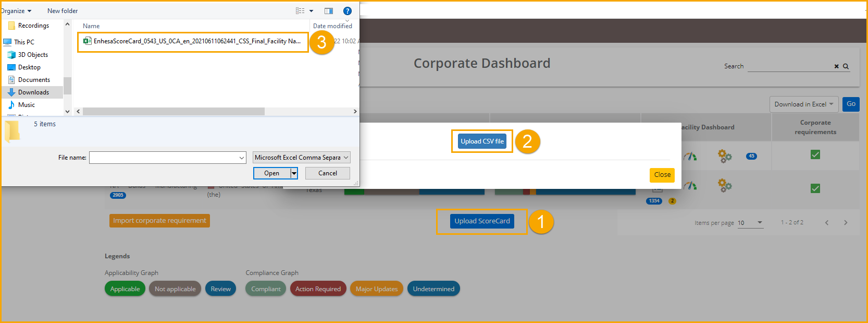Close the upload dialog with Close
Viewport: 868px width, 323px height.
662,175
